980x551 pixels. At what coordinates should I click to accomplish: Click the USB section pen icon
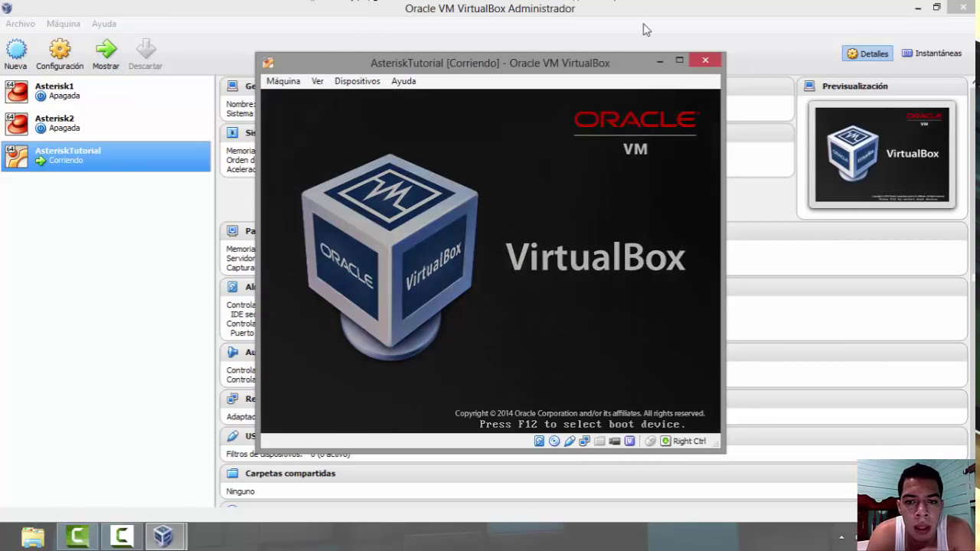(x=233, y=435)
